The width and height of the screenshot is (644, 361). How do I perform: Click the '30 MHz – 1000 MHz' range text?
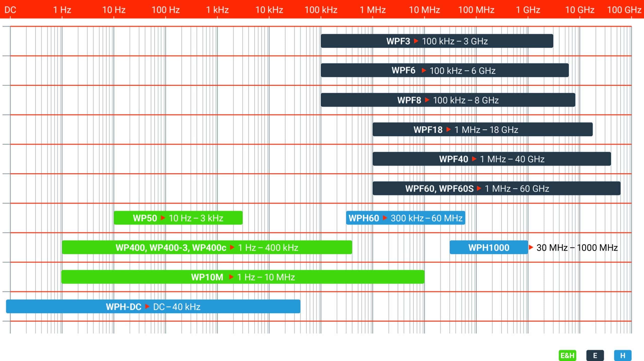coord(577,248)
